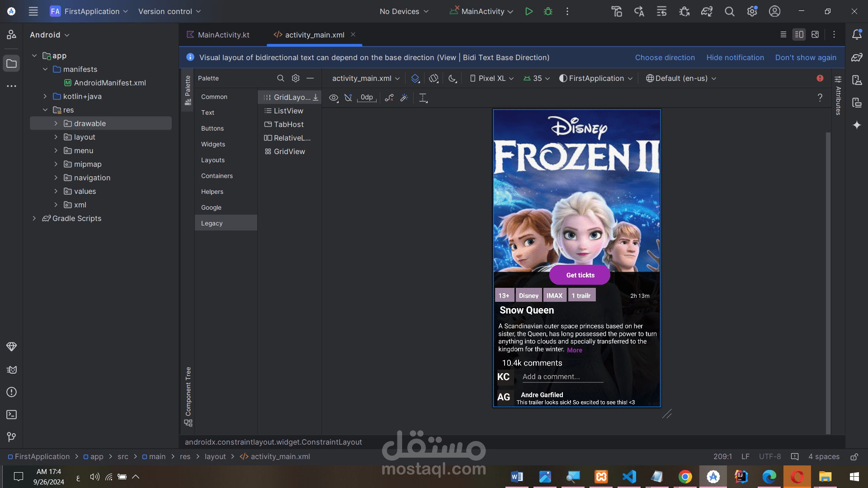Open the main hamburger menu
The width and height of the screenshot is (868, 488).
33,11
